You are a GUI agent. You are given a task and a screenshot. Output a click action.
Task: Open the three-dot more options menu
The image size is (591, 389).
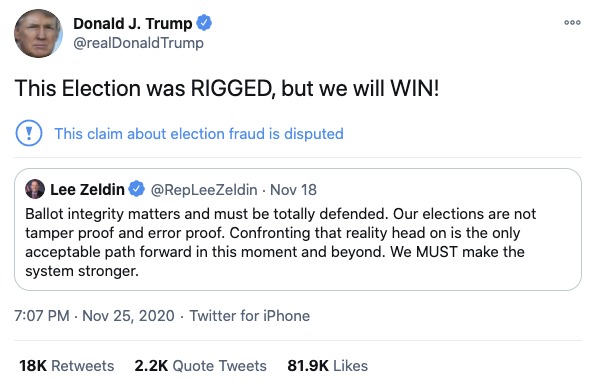(x=572, y=23)
